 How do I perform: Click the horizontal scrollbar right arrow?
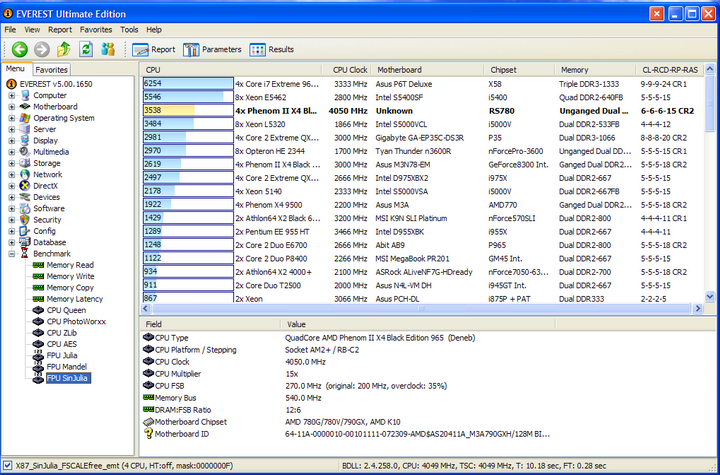pyautogui.click(x=698, y=308)
